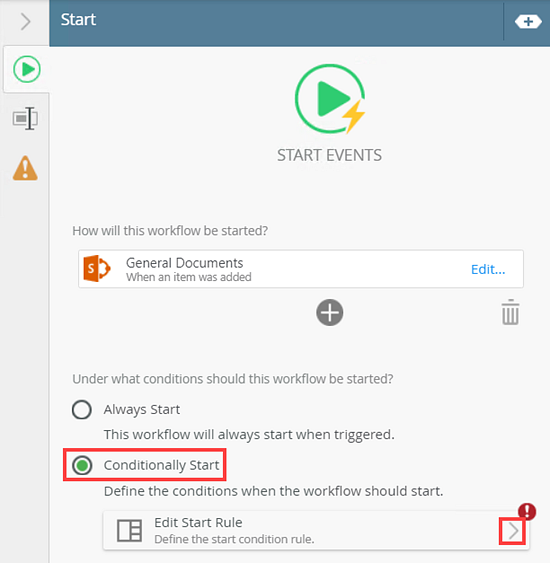The height and width of the screenshot is (563, 550).
Task: Click the Edit... link
Action: point(488,269)
